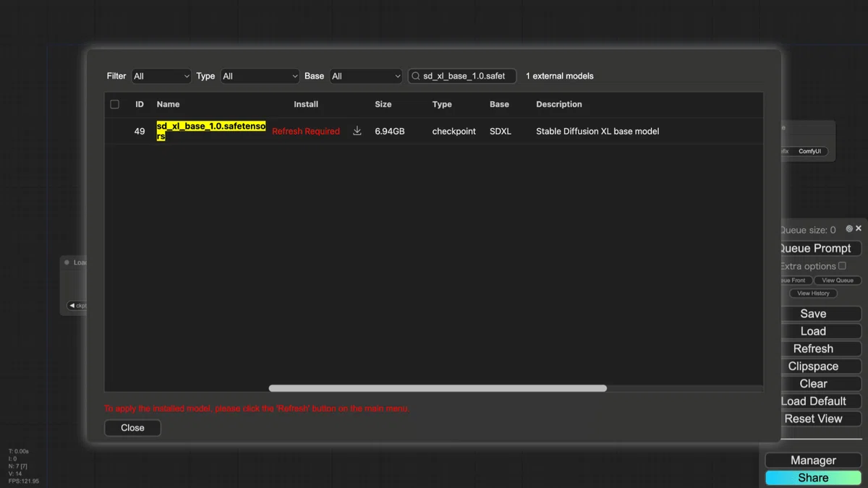Screen dimensions: 868x488
Task: Click the Close button in model dialog
Action: [x=132, y=428]
